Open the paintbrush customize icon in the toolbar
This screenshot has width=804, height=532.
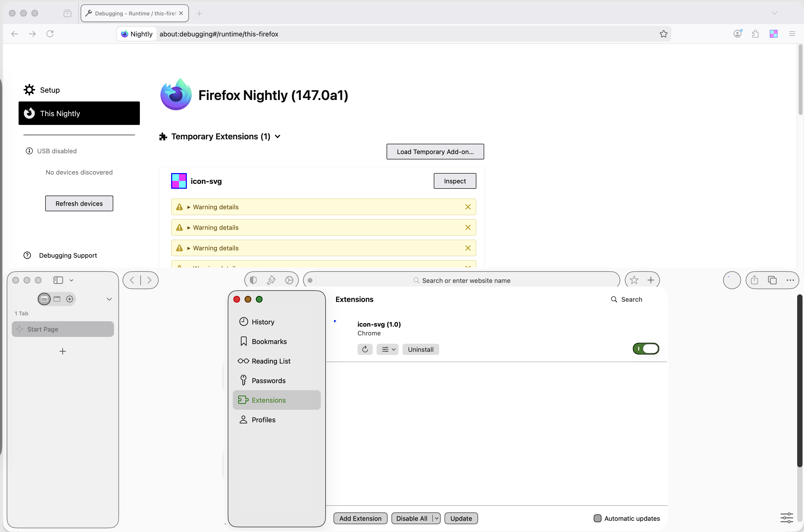(x=271, y=280)
